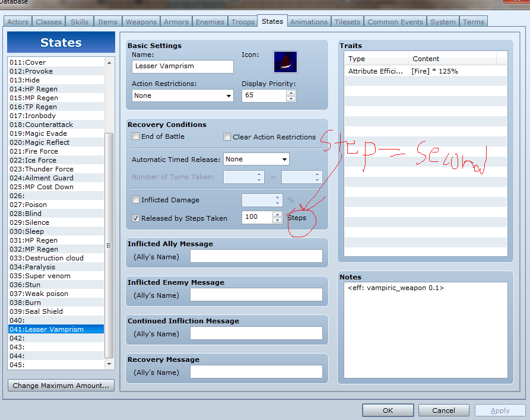Open the Items tab
The width and height of the screenshot is (530, 420).
coord(107,21)
